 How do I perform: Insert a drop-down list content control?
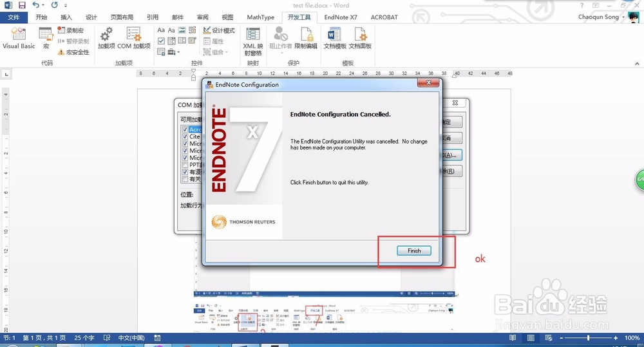coord(182,41)
